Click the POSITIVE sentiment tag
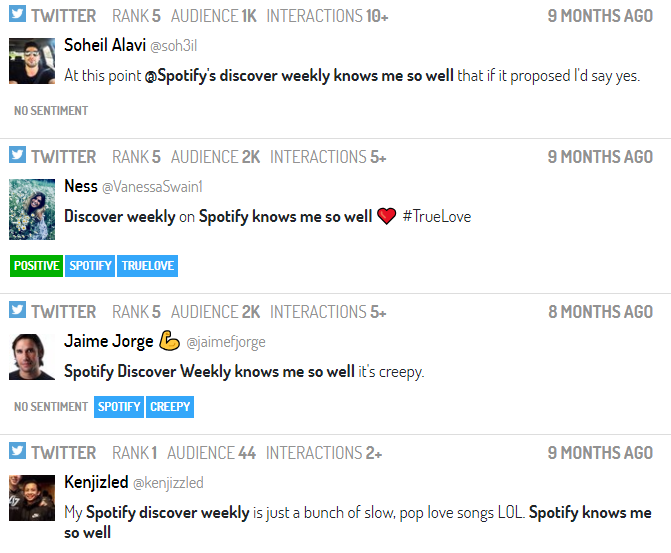671x553 pixels. click(36, 266)
